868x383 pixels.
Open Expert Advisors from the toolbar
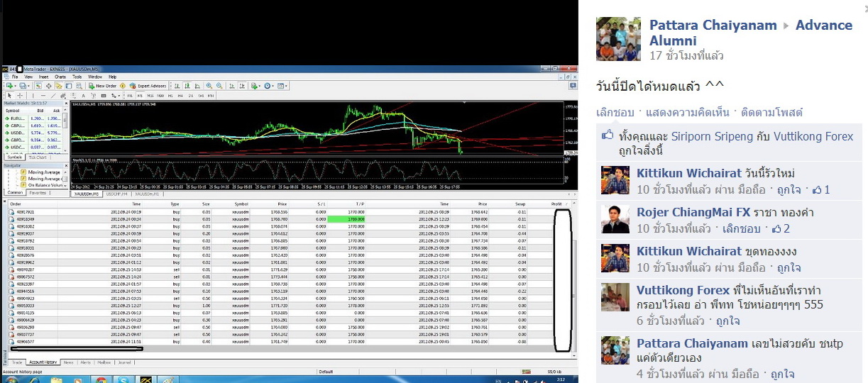[x=148, y=86]
